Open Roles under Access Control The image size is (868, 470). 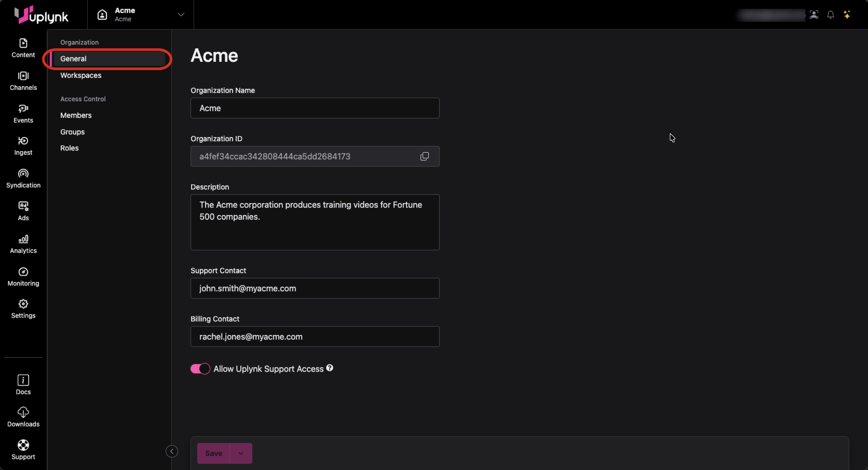click(x=69, y=148)
